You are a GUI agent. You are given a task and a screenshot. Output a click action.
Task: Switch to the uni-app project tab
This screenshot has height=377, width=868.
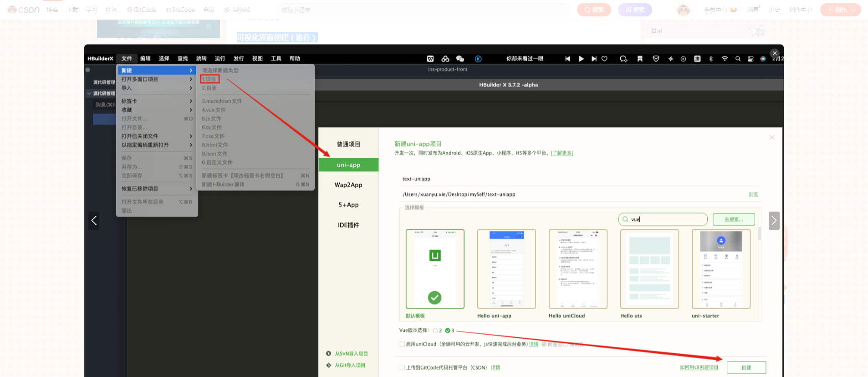coord(348,165)
